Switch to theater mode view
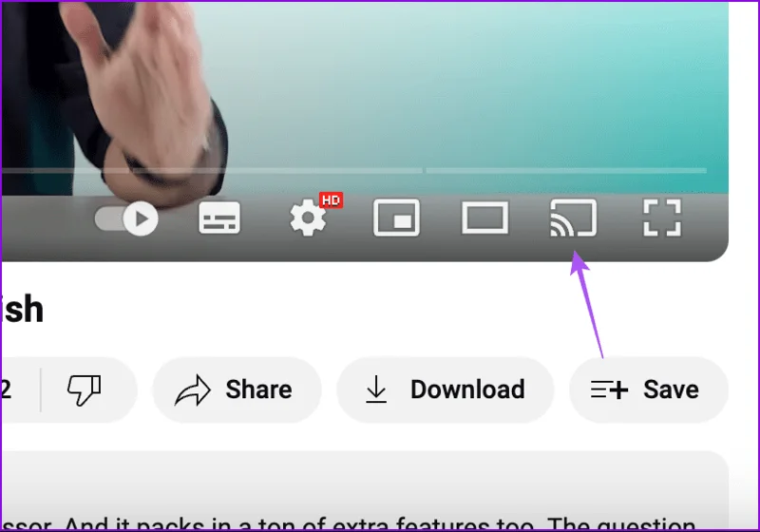The image size is (760, 532). coord(484,218)
